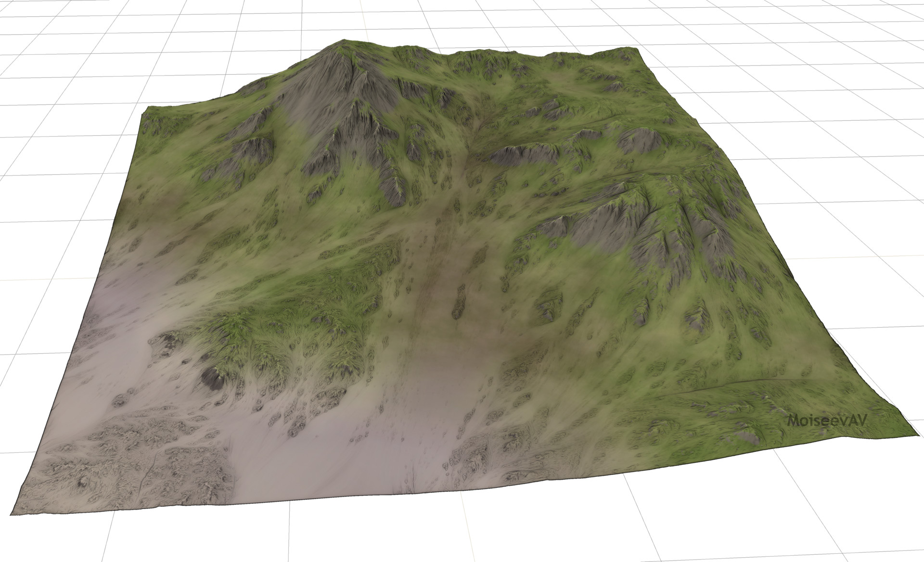Click the terrain's upper-left back corner
The width and height of the screenshot is (924, 562).
tap(146, 108)
